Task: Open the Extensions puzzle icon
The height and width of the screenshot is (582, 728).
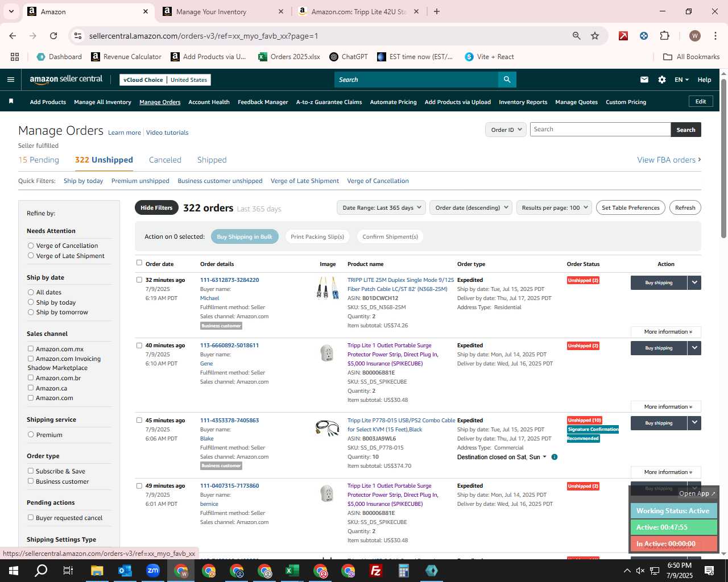Action: (664, 36)
